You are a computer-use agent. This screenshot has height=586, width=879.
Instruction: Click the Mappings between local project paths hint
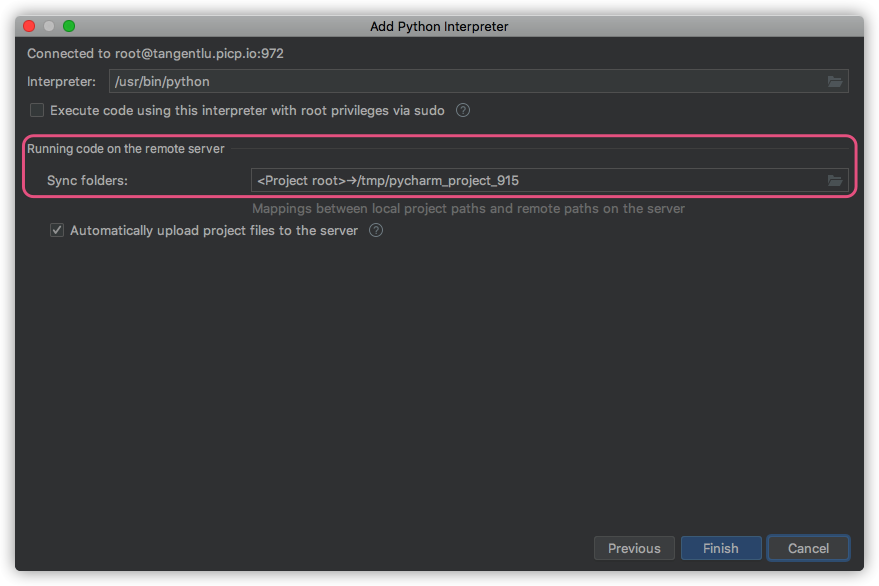[468, 209]
